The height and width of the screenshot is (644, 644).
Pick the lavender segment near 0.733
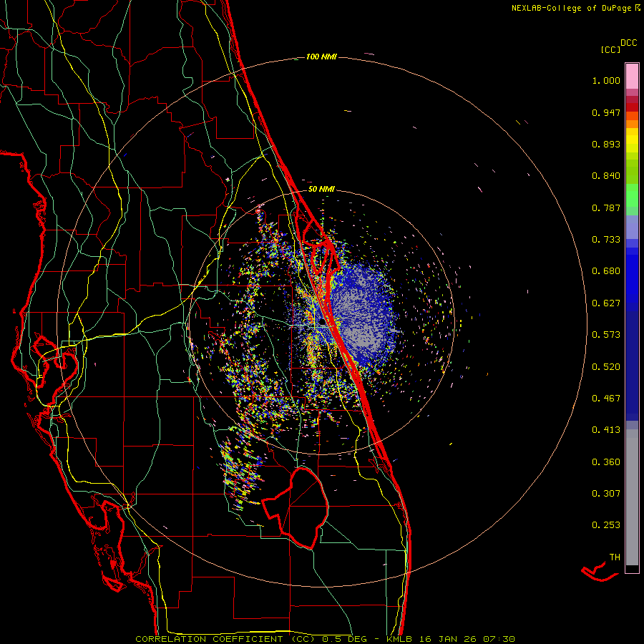pyautogui.click(x=632, y=227)
